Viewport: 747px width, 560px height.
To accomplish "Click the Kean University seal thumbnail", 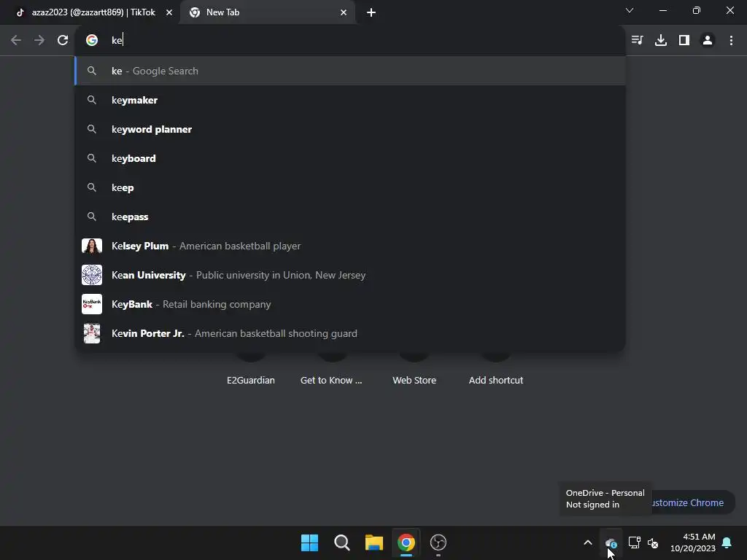I will 92,275.
